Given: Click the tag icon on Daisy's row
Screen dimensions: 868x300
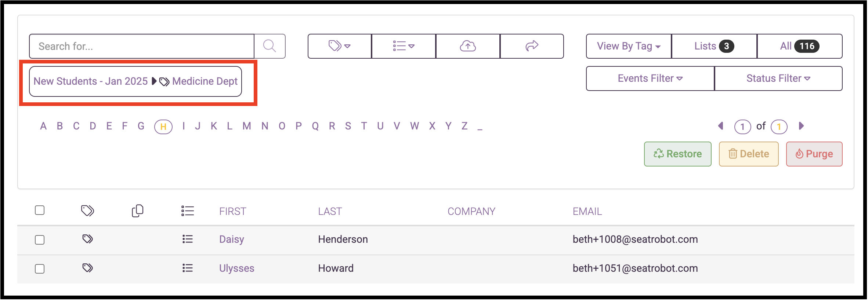Looking at the screenshot, I should tap(87, 239).
